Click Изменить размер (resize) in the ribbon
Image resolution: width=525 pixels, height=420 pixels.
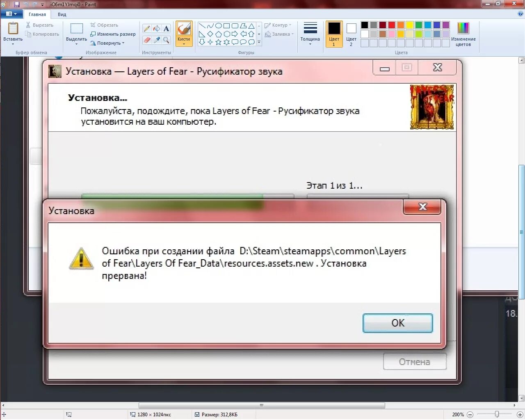click(x=113, y=34)
